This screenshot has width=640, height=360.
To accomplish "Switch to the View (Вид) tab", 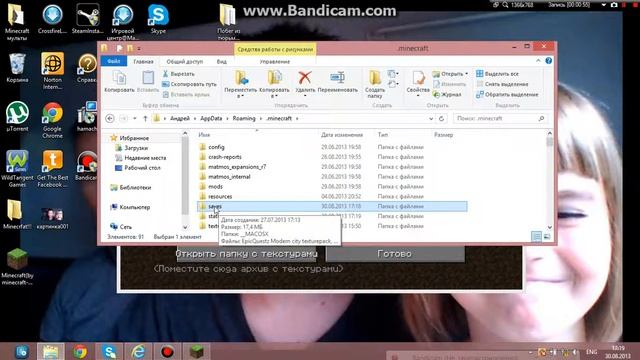I will pos(221,61).
